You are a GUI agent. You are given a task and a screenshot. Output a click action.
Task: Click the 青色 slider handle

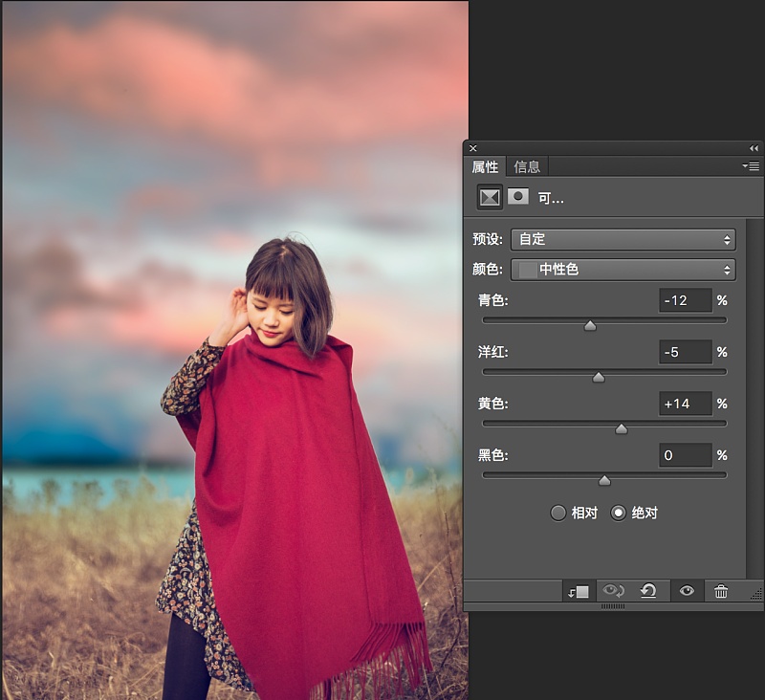[x=590, y=325]
